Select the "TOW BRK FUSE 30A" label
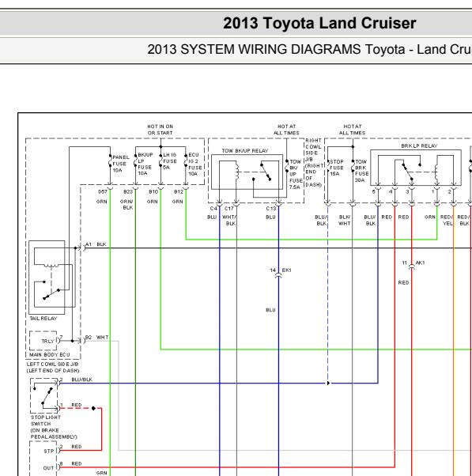Image resolution: width=472 pixels, height=476 pixels. click(361, 171)
